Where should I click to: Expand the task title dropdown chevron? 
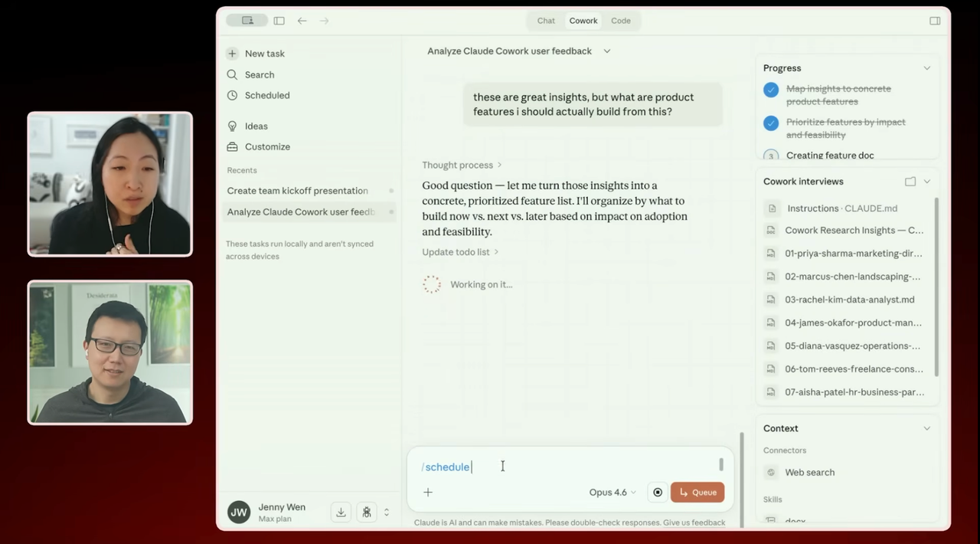pyautogui.click(x=607, y=51)
